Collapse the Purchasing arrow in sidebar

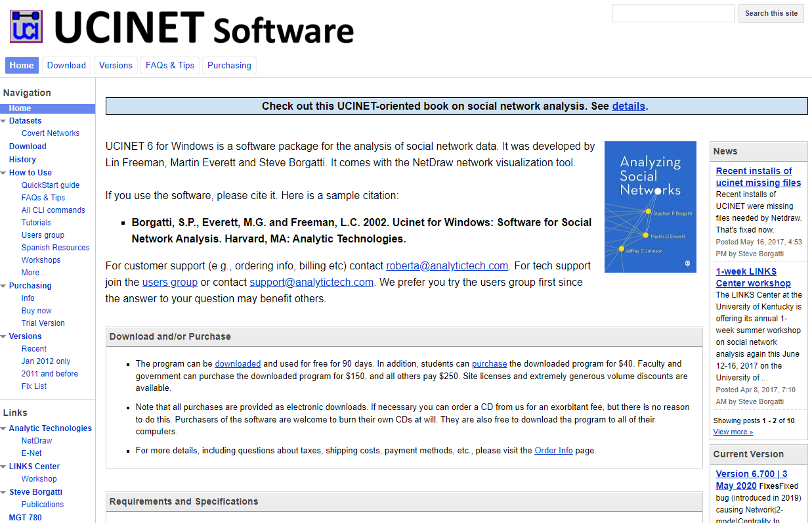4,286
